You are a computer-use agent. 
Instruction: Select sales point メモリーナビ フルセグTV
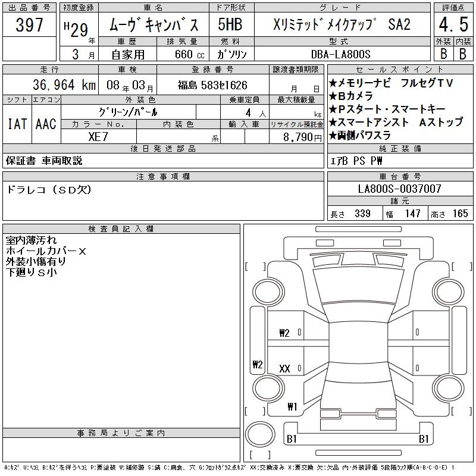click(391, 83)
